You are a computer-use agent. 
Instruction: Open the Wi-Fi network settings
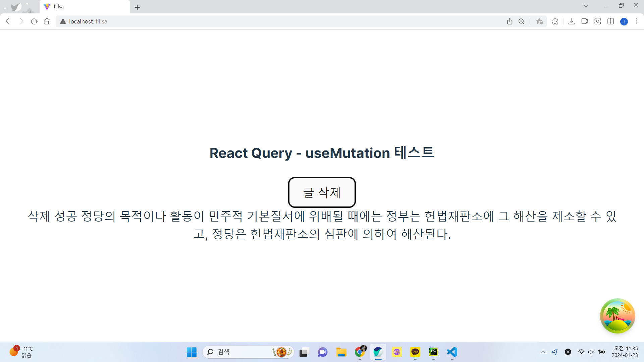581,352
